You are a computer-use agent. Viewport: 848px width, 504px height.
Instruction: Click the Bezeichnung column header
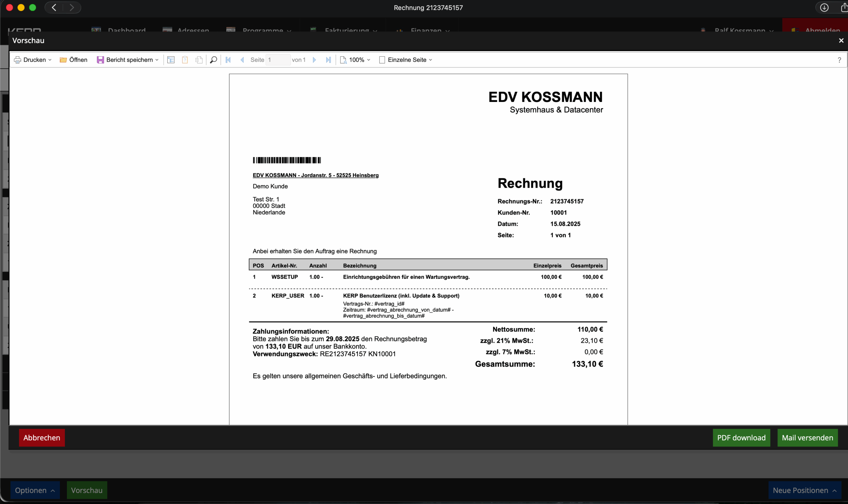coord(359,266)
